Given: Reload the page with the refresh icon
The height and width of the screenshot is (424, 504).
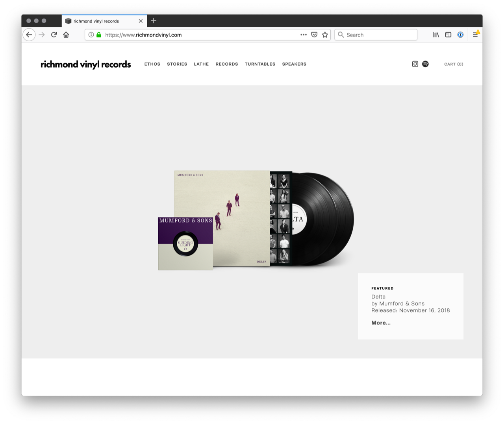Looking at the screenshot, I should click(x=54, y=35).
